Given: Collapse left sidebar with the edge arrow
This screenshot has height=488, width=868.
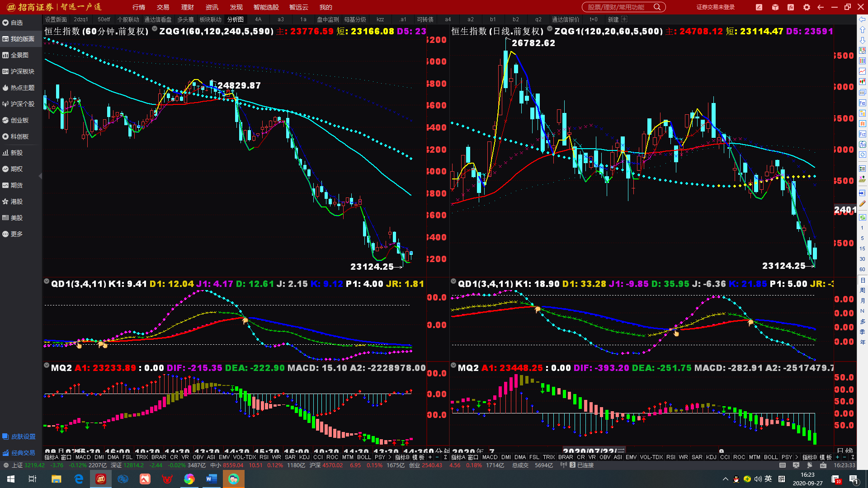Looking at the screenshot, I should click(40, 176).
